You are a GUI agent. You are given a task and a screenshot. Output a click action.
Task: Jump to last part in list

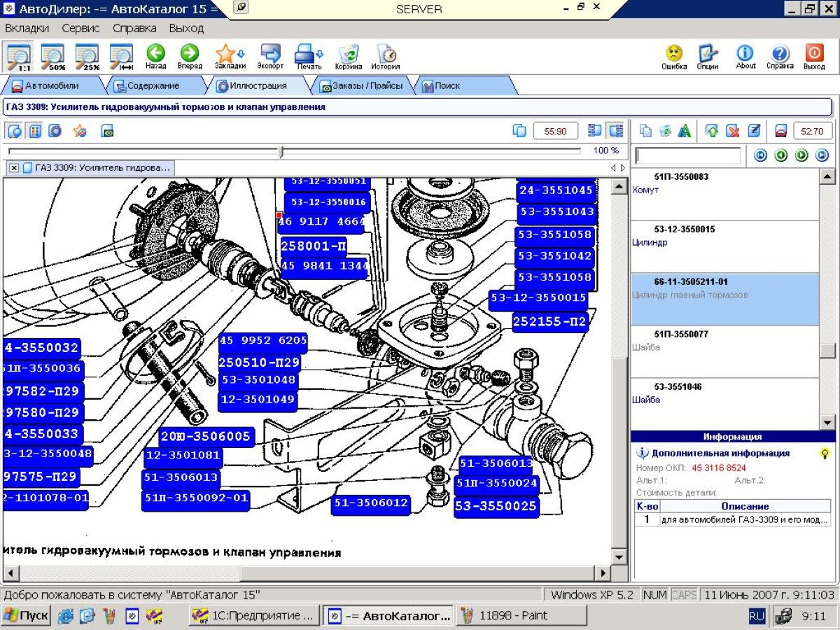(822, 155)
